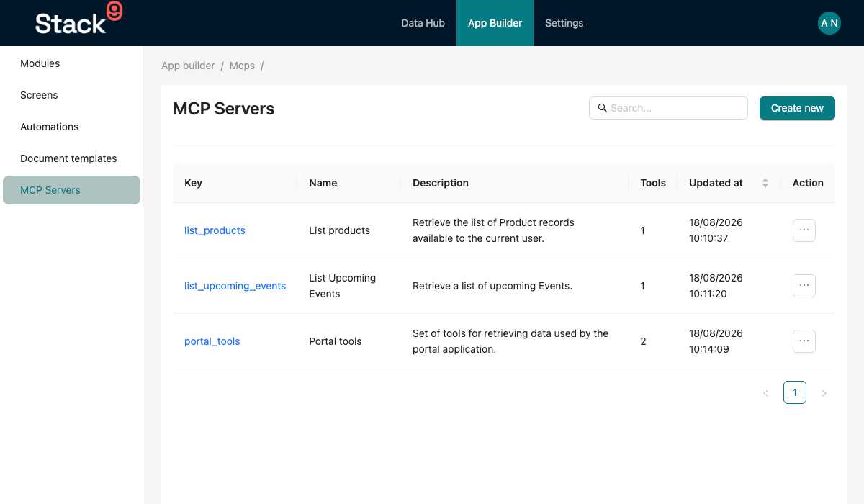Open the portal_tools key link
This screenshot has width=864, height=504.
pos(212,341)
